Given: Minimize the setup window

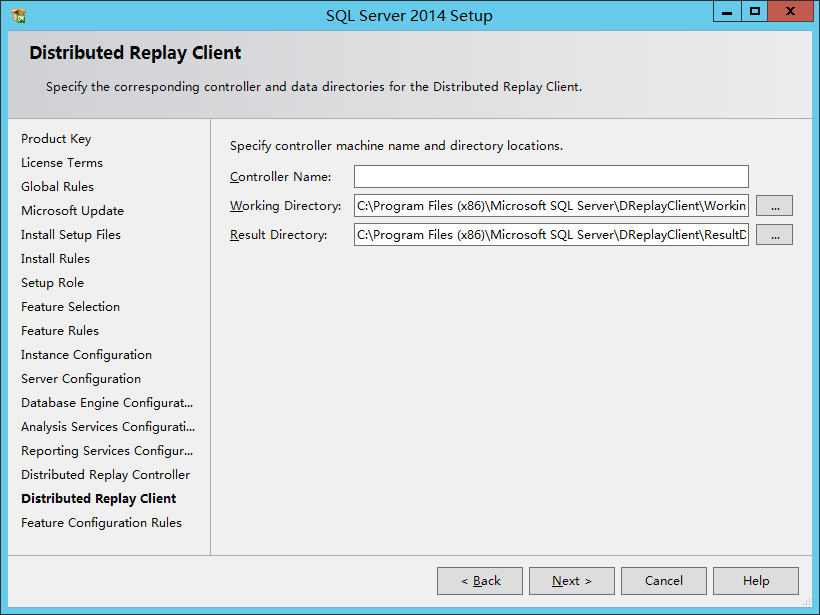Looking at the screenshot, I should 727,12.
